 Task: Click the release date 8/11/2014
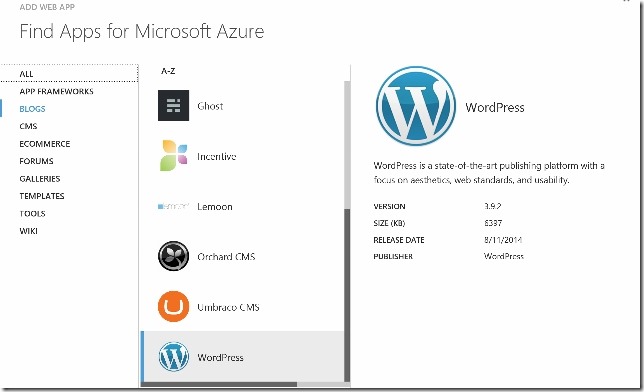pyautogui.click(x=503, y=240)
